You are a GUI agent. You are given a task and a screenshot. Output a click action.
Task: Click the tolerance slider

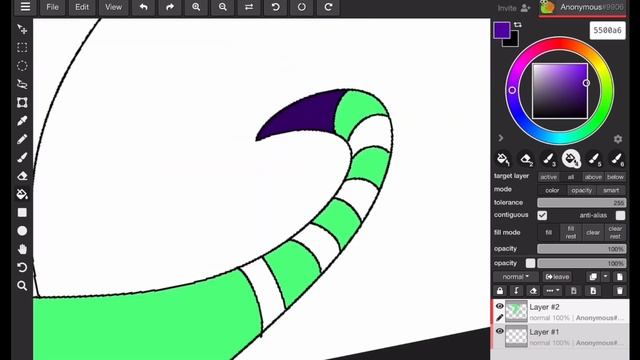click(x=581, y=202)
